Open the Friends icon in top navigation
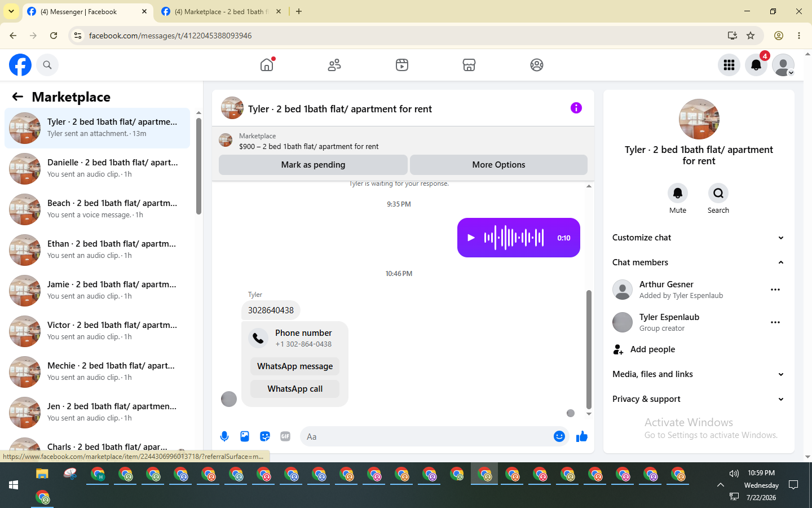Viewport: 812px width, 508px height. pyautogui.click(x=334, y=65)
